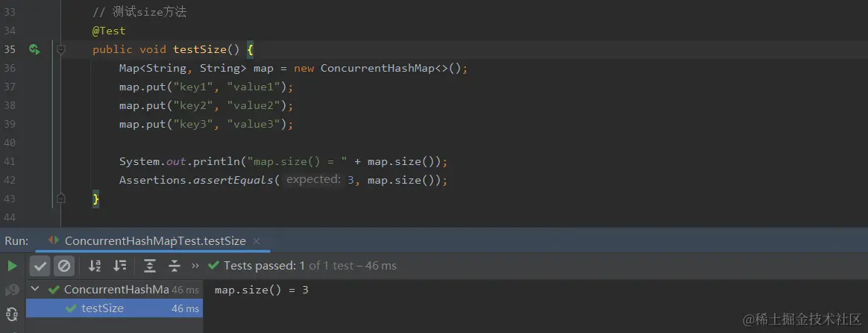Toggle the Show Ignored tests filter

pyautogui.click(x=64, y=266)
